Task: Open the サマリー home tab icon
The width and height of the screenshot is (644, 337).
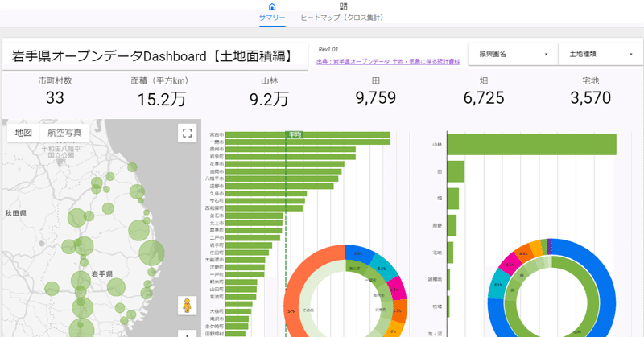Action: 272,6
